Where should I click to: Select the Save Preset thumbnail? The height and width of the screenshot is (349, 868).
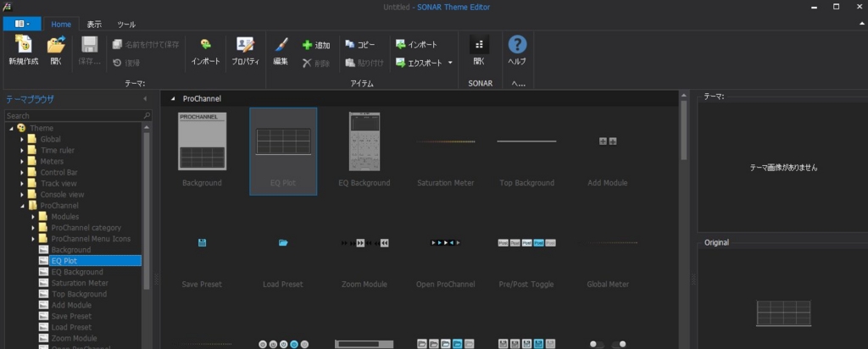[x=203, y=243]
